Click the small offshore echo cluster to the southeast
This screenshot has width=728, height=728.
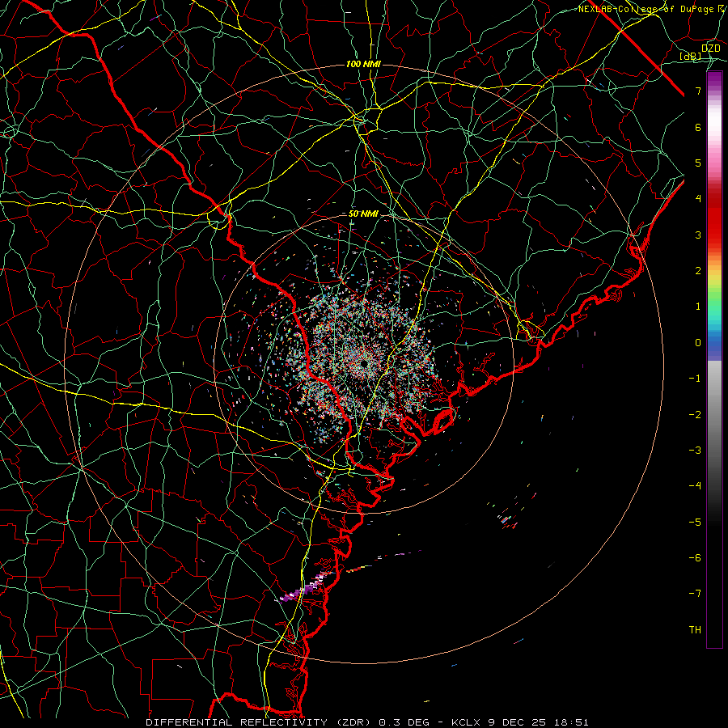[507, 521]
